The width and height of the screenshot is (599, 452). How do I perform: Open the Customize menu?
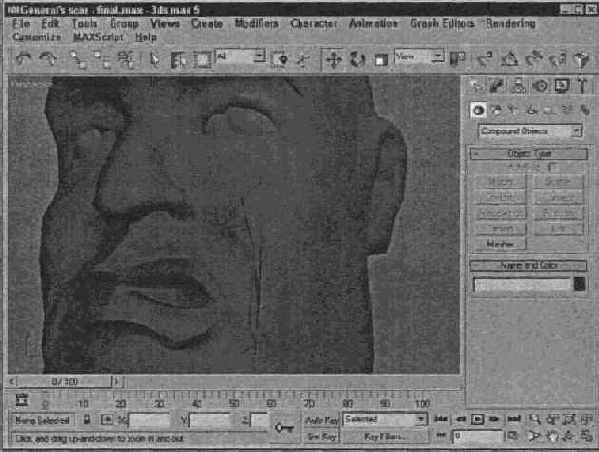point(36,37)
